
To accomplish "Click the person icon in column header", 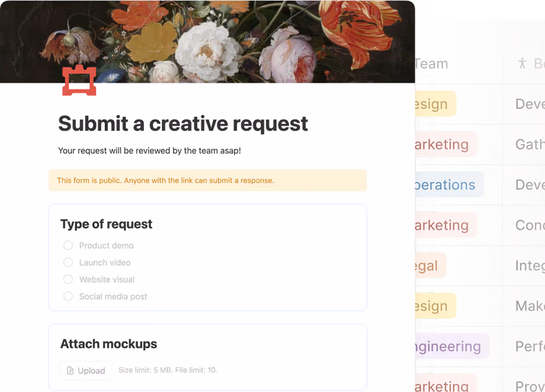I will point(522,63).
